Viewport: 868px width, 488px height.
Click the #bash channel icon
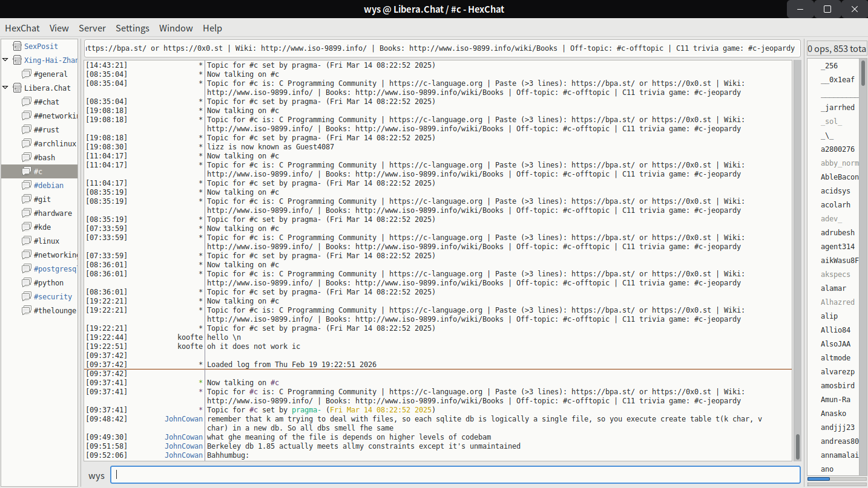click(26, 157)
